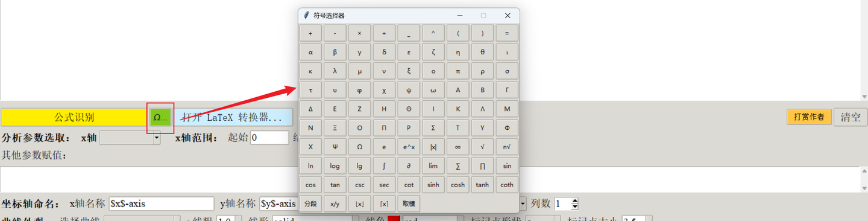Increase the 列数 column count stepper

coord(575,200)
